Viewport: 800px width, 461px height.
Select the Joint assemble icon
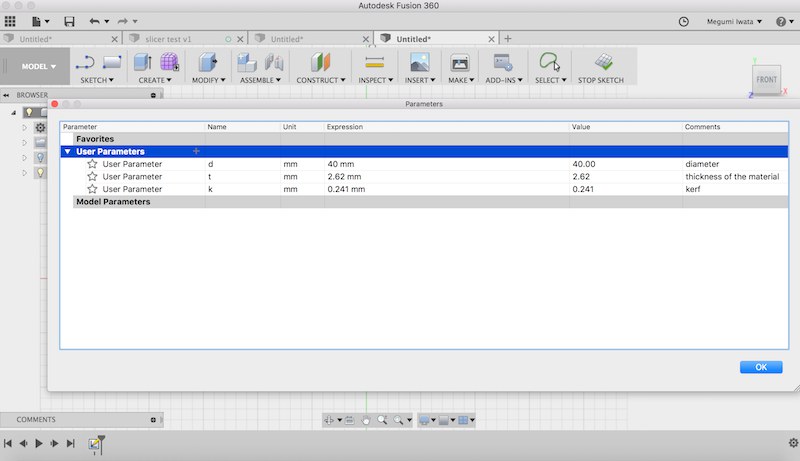tap(274, 62)
